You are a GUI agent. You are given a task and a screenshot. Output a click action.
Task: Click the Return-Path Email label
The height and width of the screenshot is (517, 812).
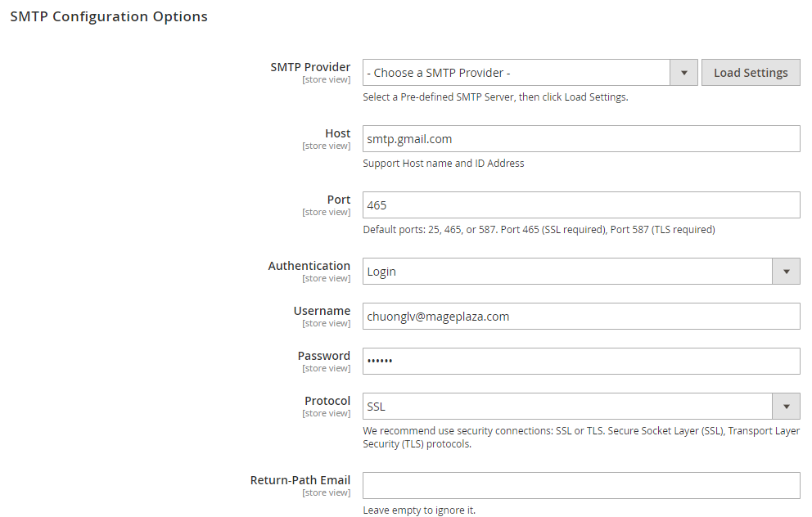coord(300,480)
